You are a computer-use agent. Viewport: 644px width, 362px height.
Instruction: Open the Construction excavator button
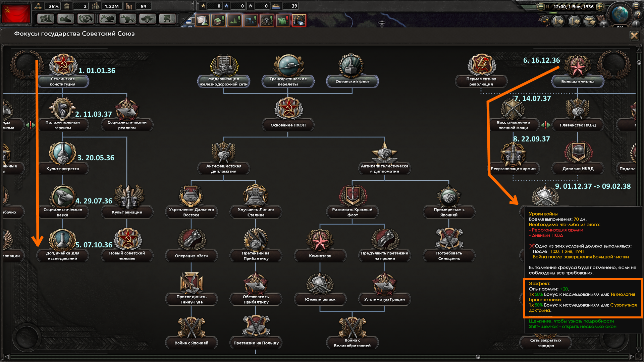coord(107,19)
